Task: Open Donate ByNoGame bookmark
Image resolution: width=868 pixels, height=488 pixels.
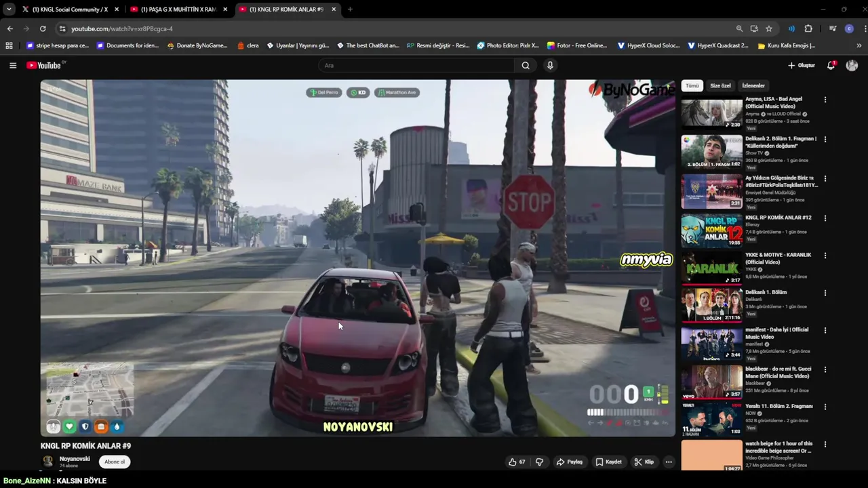Action: pos(197,45)
